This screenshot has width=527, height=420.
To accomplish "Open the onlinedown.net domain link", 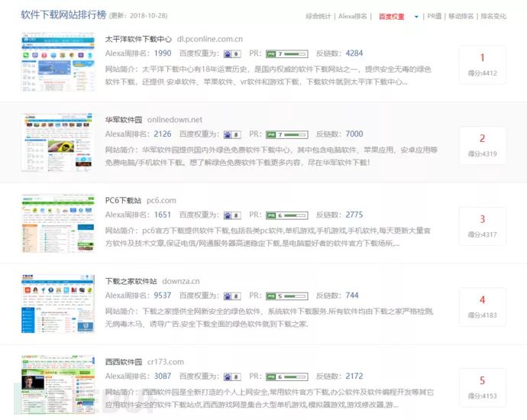I will tap(175, 120).
